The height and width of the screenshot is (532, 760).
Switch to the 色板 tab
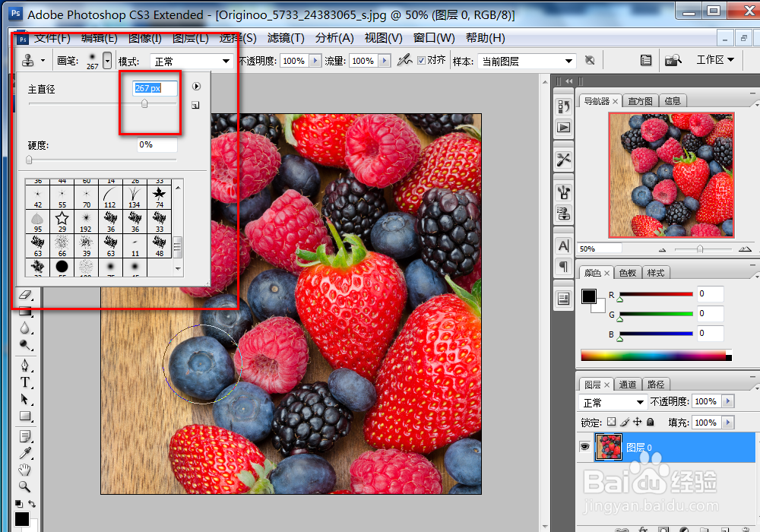click(628, 273)
